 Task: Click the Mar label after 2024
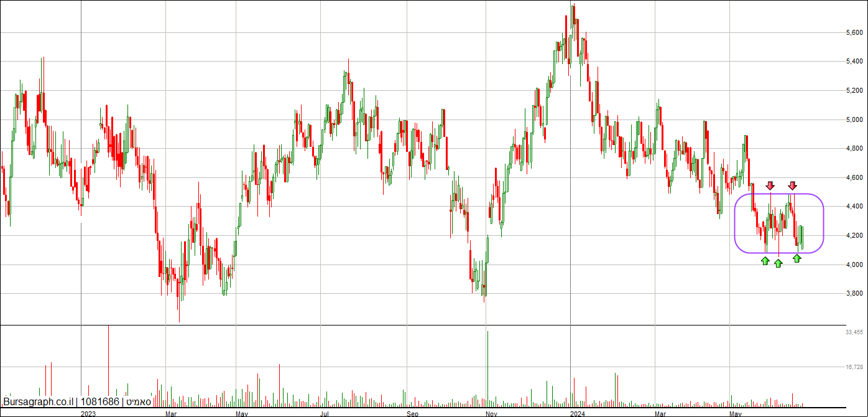point(661,413)
